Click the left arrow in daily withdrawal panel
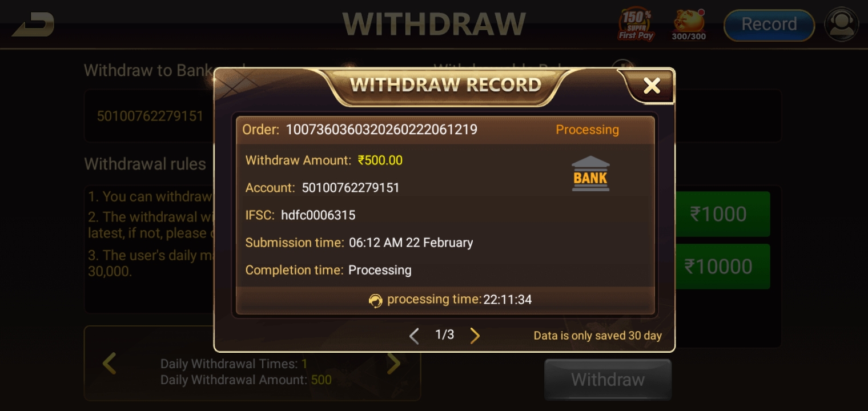This screenshot has height=411, width=868. click(x=109, y=363)
